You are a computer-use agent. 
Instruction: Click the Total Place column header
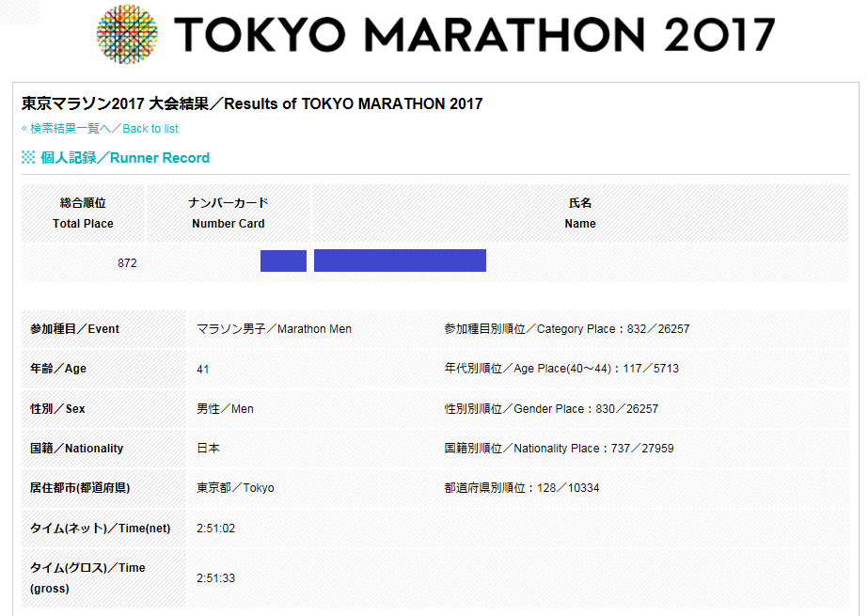click(83, 213)
